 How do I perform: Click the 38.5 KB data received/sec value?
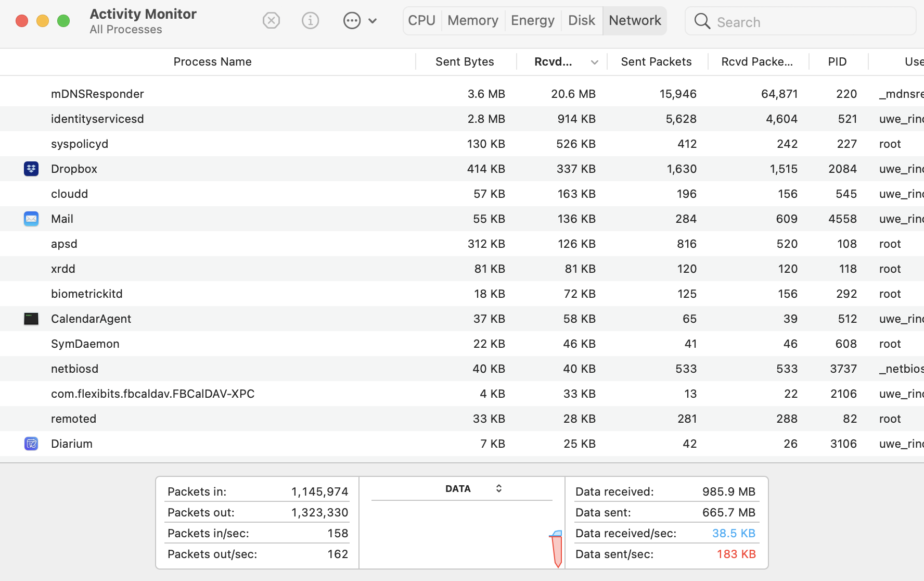click(734, 533)
